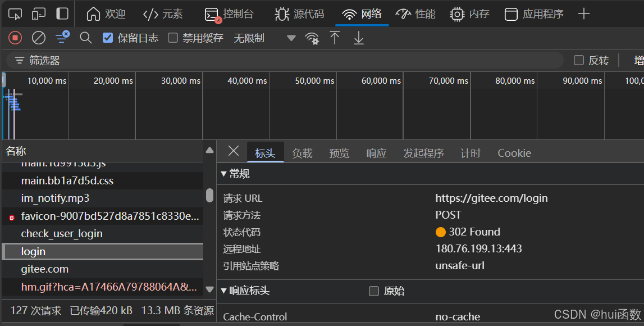Clear the network log

39,38
